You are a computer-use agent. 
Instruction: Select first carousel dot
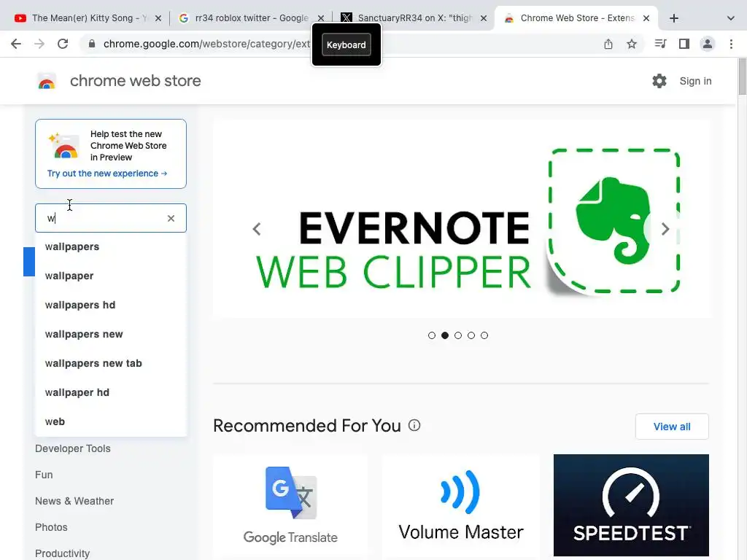click(x=432, y=335)
